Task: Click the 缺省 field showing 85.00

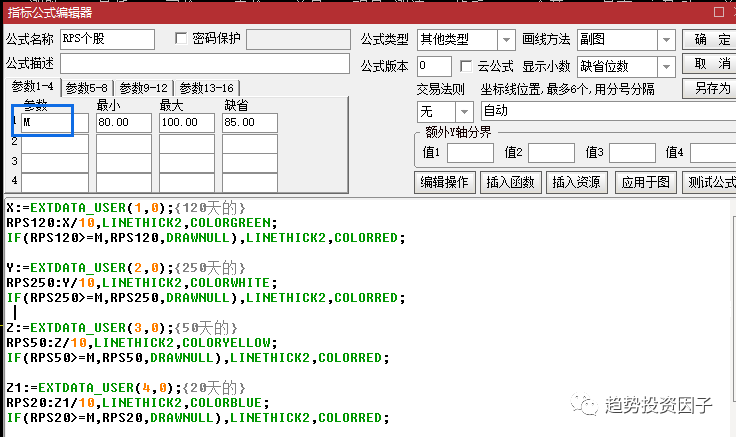Action: (250, 123)
